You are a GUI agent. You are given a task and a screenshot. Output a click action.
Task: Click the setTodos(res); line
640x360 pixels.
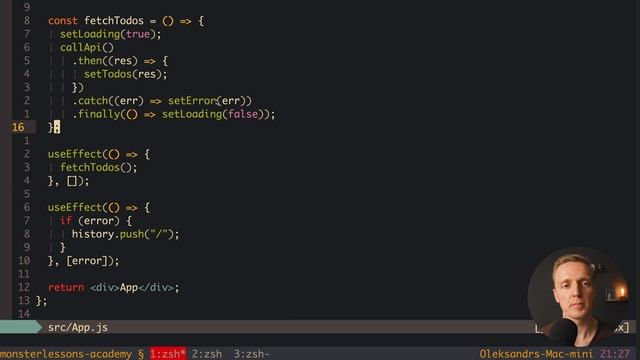[x=126, y=74]
